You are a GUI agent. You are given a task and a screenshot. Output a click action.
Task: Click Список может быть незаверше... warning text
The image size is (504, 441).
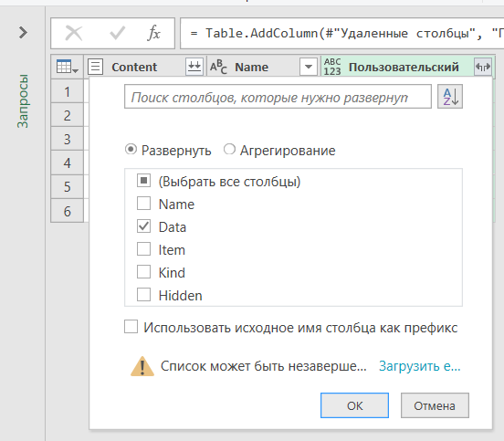click(263, 366)
